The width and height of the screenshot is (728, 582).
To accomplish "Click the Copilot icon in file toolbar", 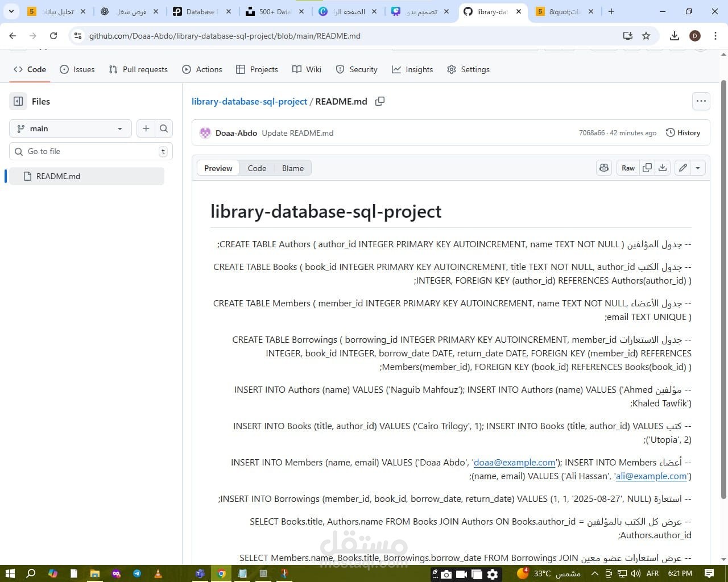I will point(604,168).
